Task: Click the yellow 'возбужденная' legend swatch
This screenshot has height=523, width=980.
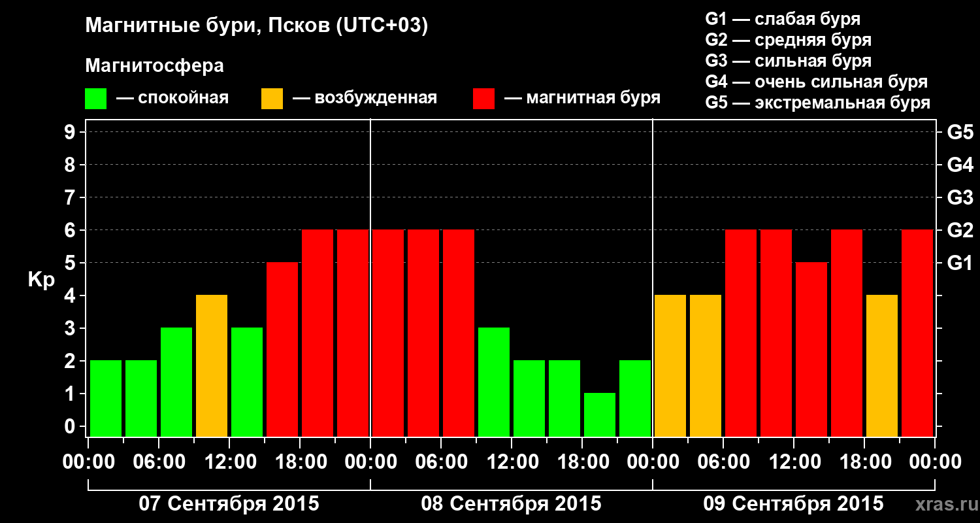Action: (x=272, y=99)
